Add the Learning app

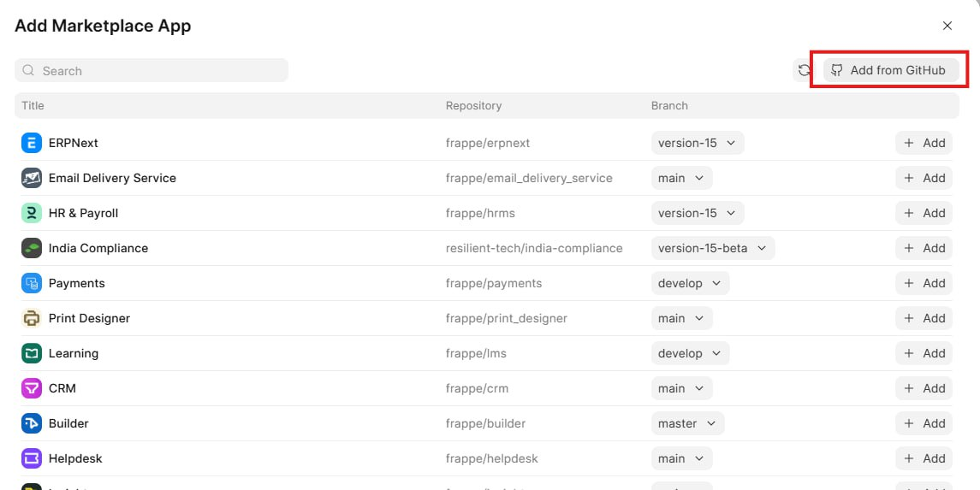click(x=924, y=352)
